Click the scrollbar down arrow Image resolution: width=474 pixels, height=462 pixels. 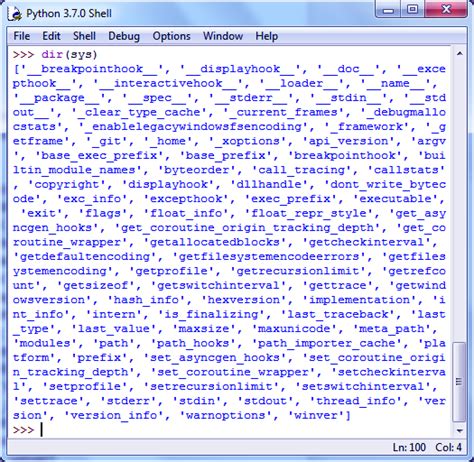click(x=460, y=431)
